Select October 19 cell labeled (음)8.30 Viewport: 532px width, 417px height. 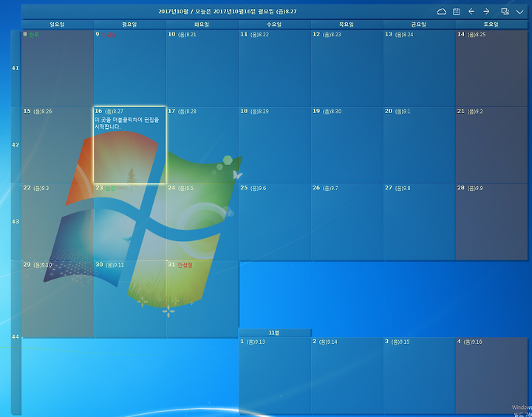point(347,146)
